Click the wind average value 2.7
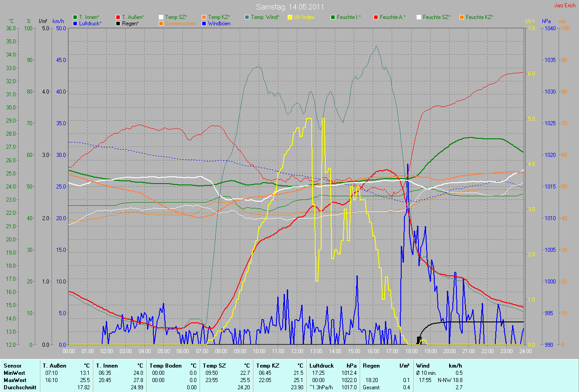The height and width of the screenshot is (392, 579). pos(459,387)
